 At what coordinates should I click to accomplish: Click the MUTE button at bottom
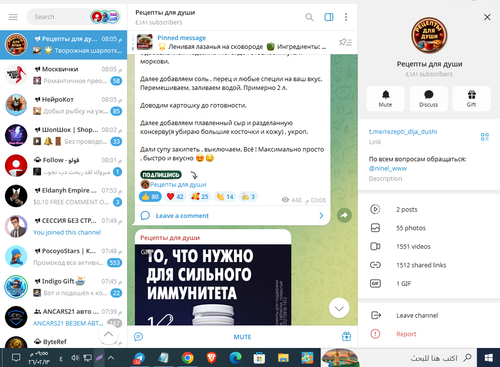[x=242, y=337]
